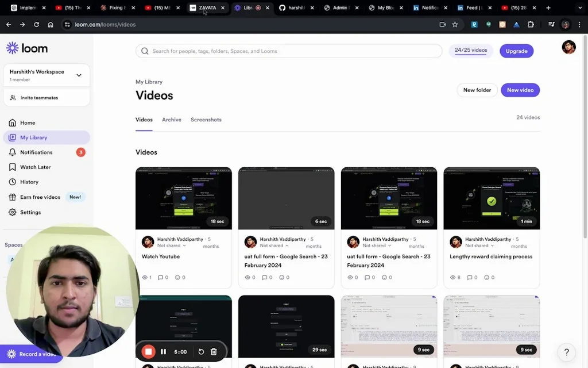Viewport: 588px width, 368px height.
Task: Click the Upgrade button
Action: 516,51
